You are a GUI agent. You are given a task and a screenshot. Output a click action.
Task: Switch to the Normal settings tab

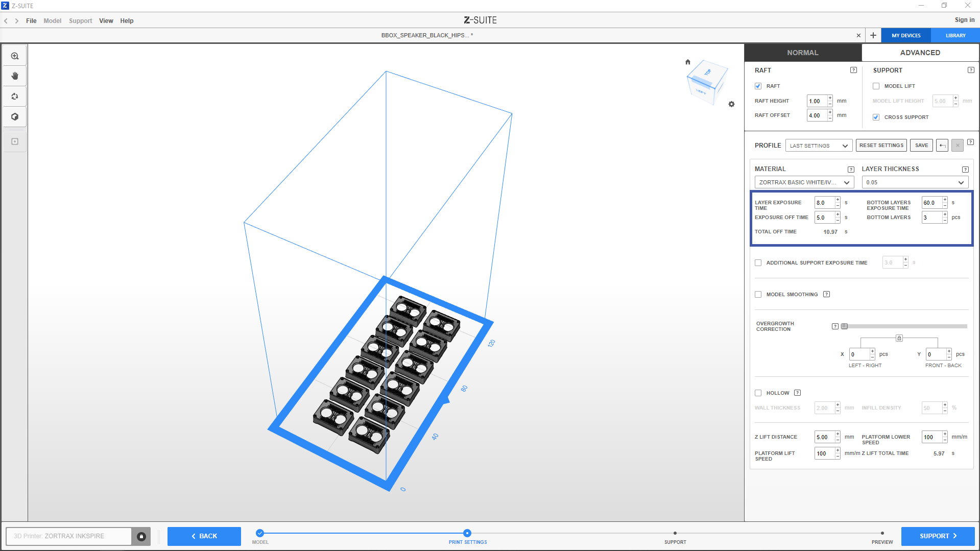pos(802,53)
